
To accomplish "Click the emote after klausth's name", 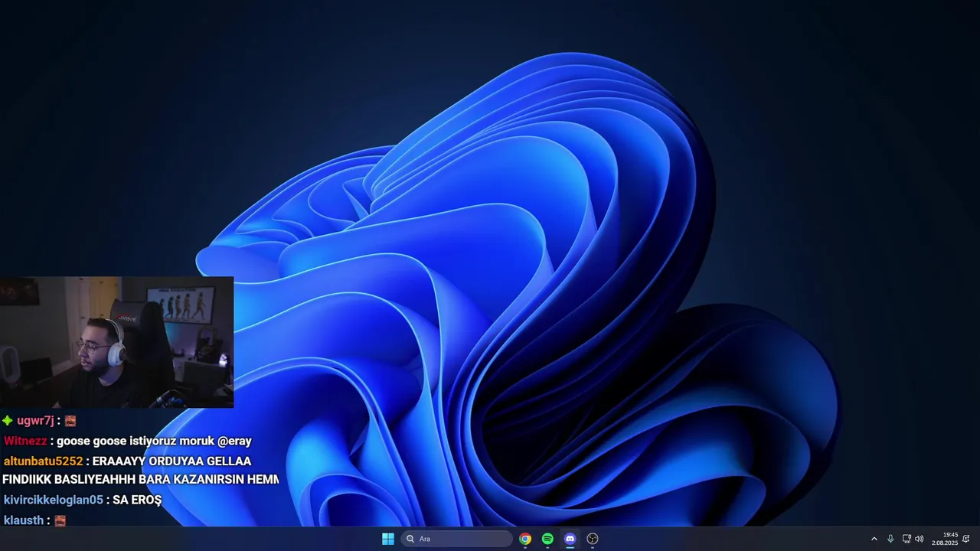I will click(x=60, y=520).
